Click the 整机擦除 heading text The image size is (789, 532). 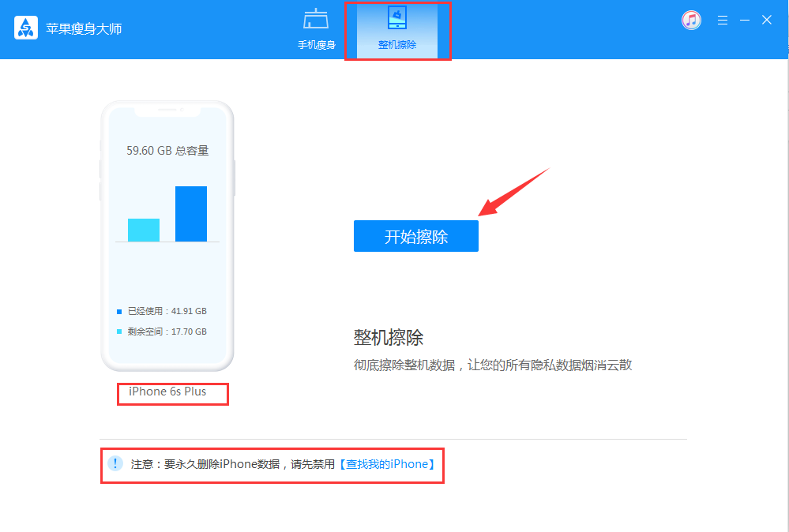pyautogui.click(x=389, y=337)
